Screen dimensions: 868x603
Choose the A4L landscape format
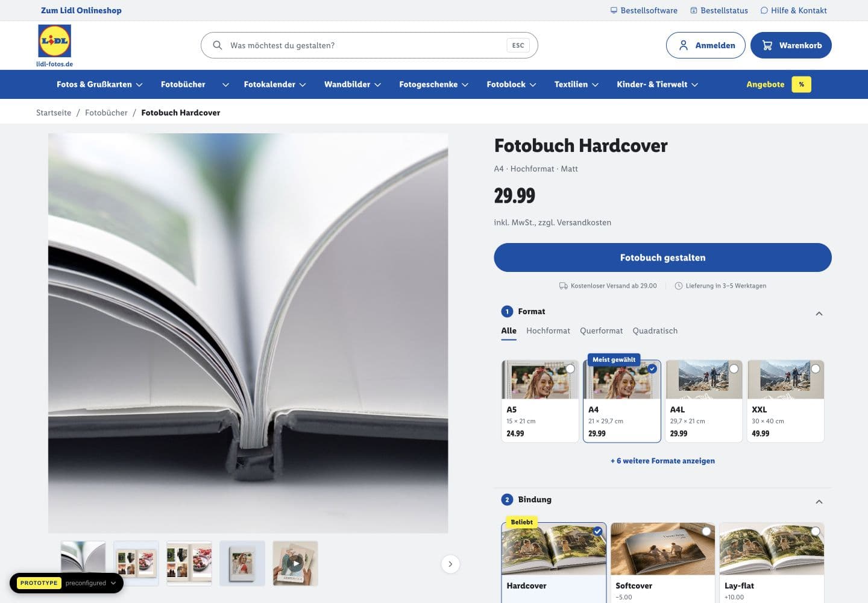click(x=703, y=401)
